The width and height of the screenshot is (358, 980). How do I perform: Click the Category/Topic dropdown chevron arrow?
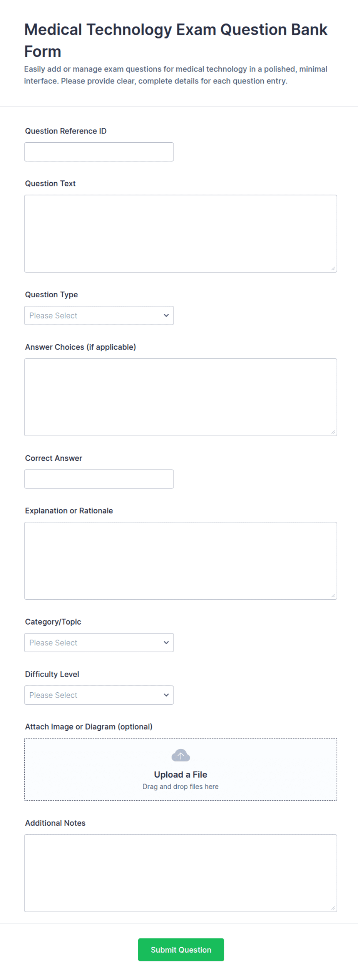tap(166, 643)
